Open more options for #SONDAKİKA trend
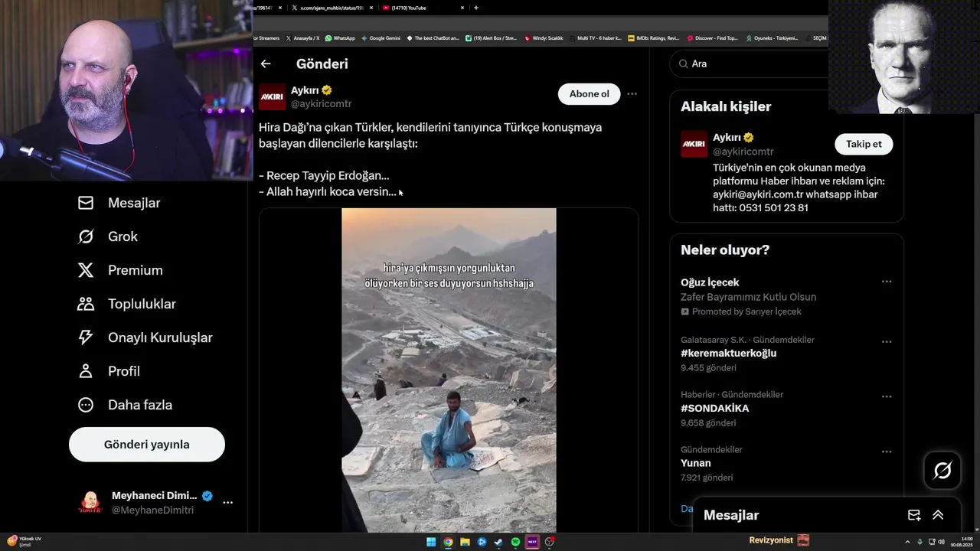Image resolution: width=980 pixels, height=551 pixels. (x=887, y=396)
